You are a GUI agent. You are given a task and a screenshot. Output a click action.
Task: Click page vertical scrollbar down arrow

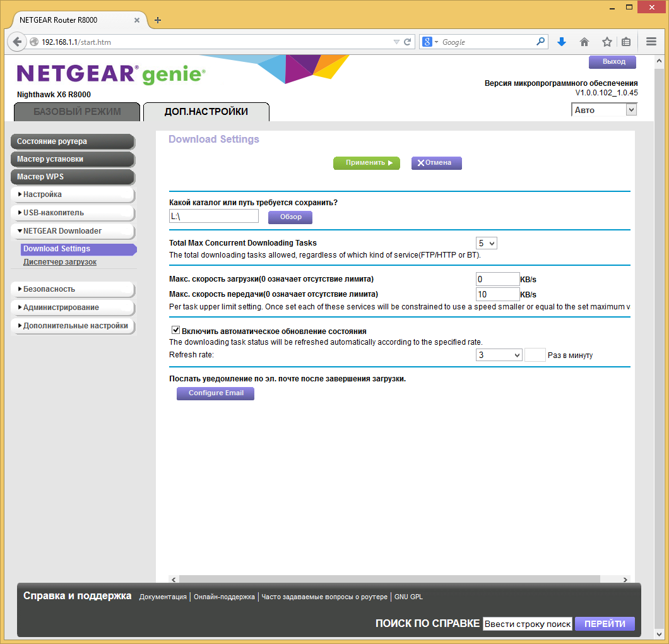tap(659, 634)
